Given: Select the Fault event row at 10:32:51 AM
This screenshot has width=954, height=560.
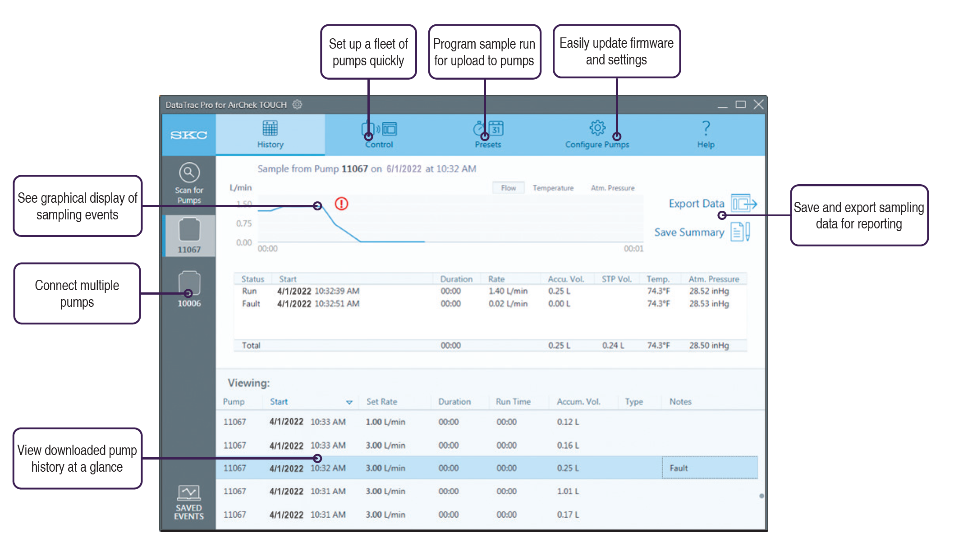Looking at the screenshot, I should point(490,304).
